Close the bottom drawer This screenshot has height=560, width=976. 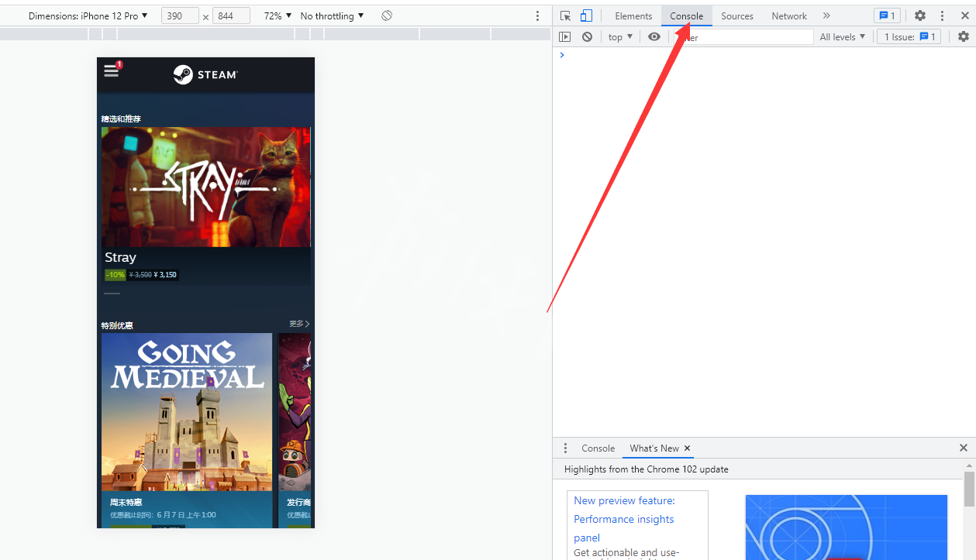(964, 448)
